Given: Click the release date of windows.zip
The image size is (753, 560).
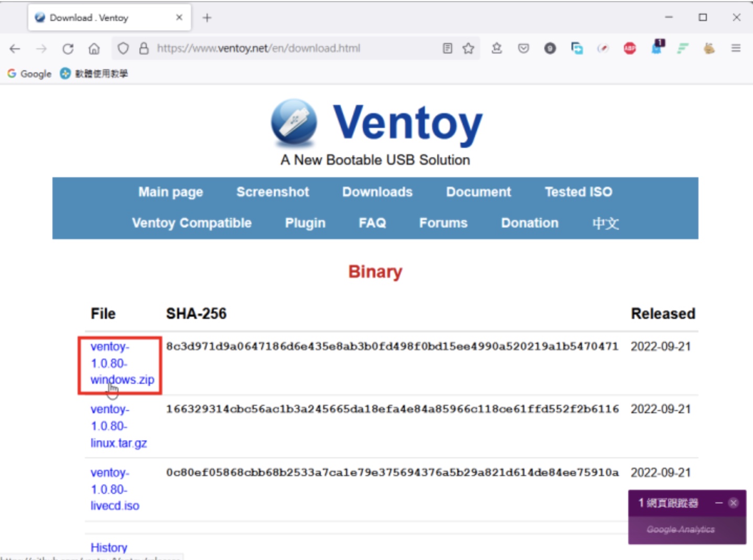Looking at the screenshot, I should pos(661,347).
